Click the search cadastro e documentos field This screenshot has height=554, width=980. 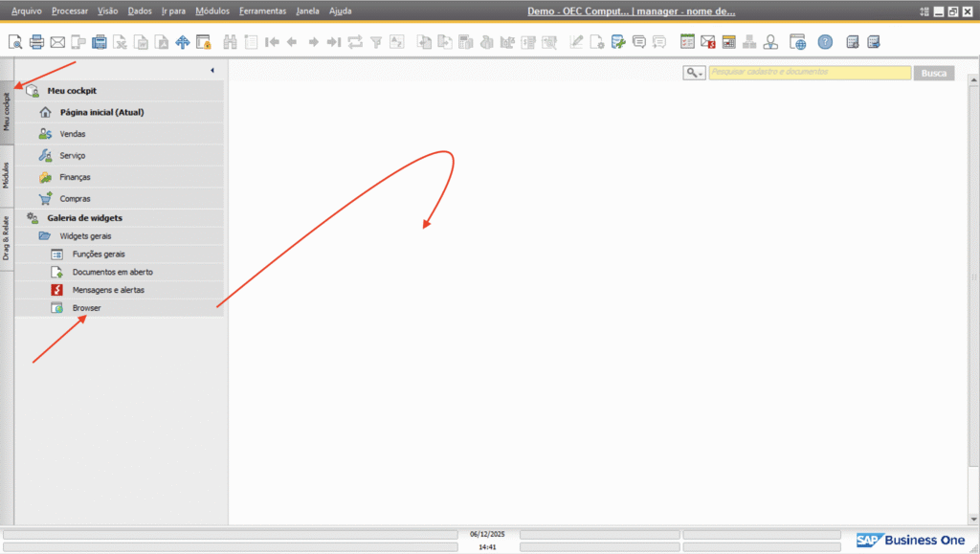pos(809,73)
